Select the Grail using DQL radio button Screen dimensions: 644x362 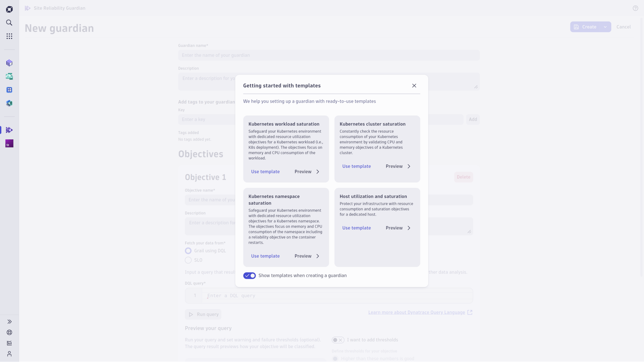pos(188,251)
